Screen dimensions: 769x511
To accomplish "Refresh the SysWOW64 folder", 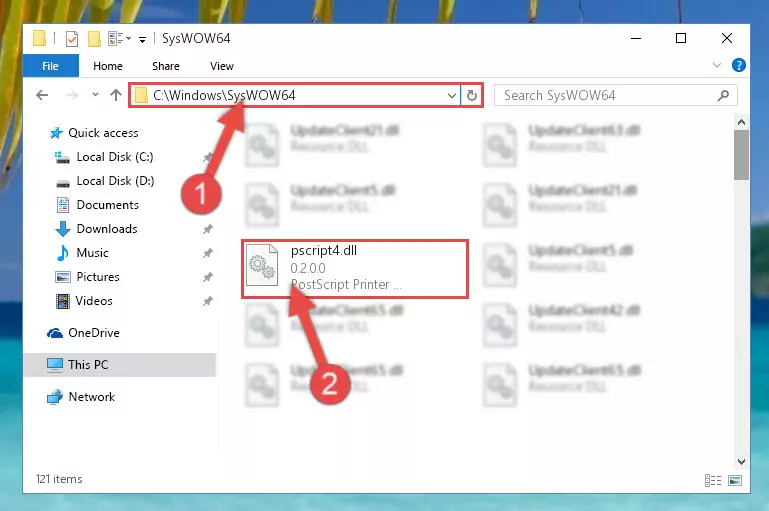I will [472, 95].
